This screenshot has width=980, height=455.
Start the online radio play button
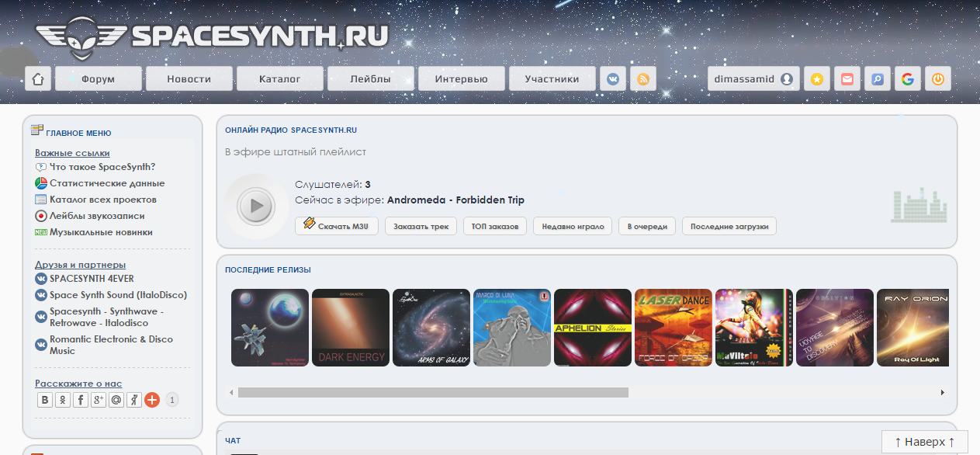click(x=256, y=207)
